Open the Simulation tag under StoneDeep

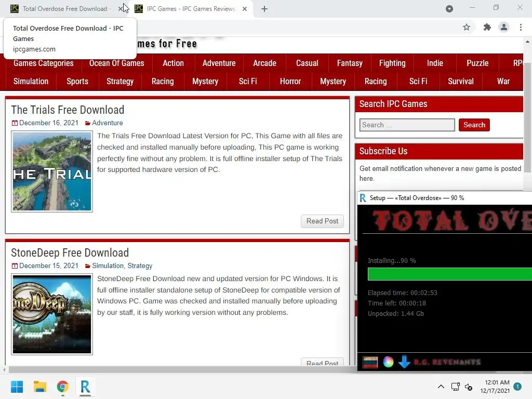[x=108, y=265]
